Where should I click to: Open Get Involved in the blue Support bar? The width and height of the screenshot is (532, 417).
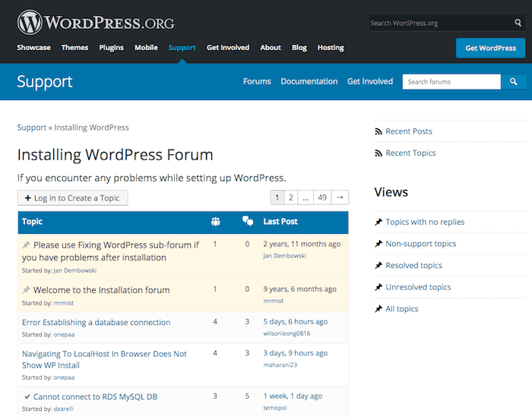tap(370, 81)
